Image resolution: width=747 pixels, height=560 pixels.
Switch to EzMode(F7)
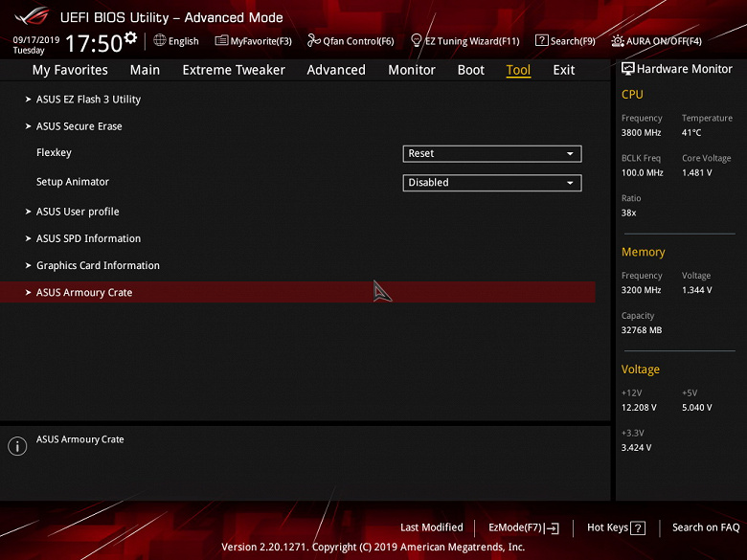[x=515, y=527]
